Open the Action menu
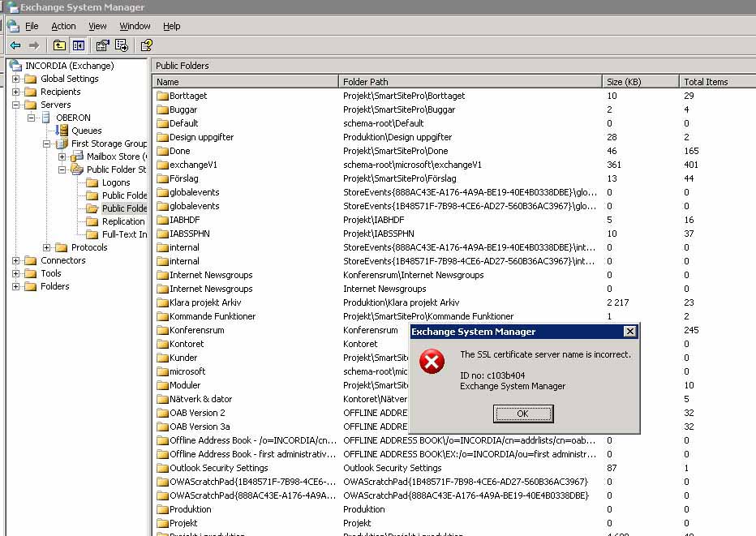Screen dimensions: 756x536 63,26
